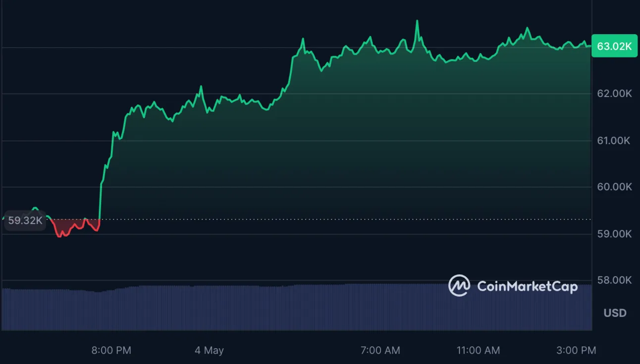Click the USD currency label
This screenshot has height=364, width=640.
[x=615, y=313]
